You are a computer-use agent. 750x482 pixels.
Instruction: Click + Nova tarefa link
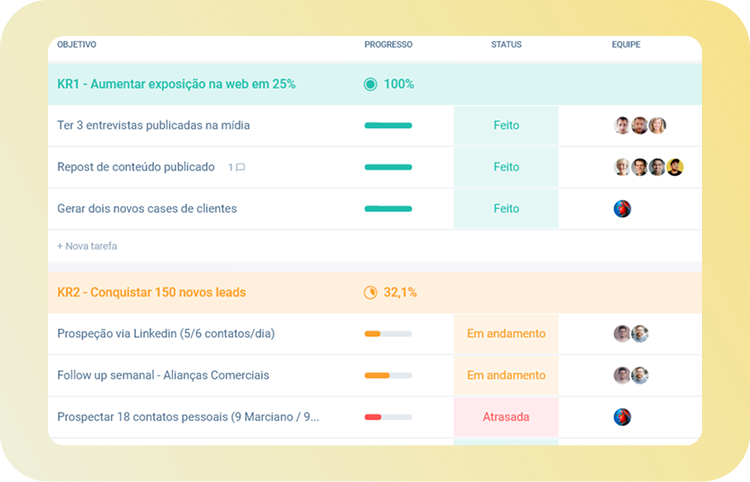(x=87, y=245)
